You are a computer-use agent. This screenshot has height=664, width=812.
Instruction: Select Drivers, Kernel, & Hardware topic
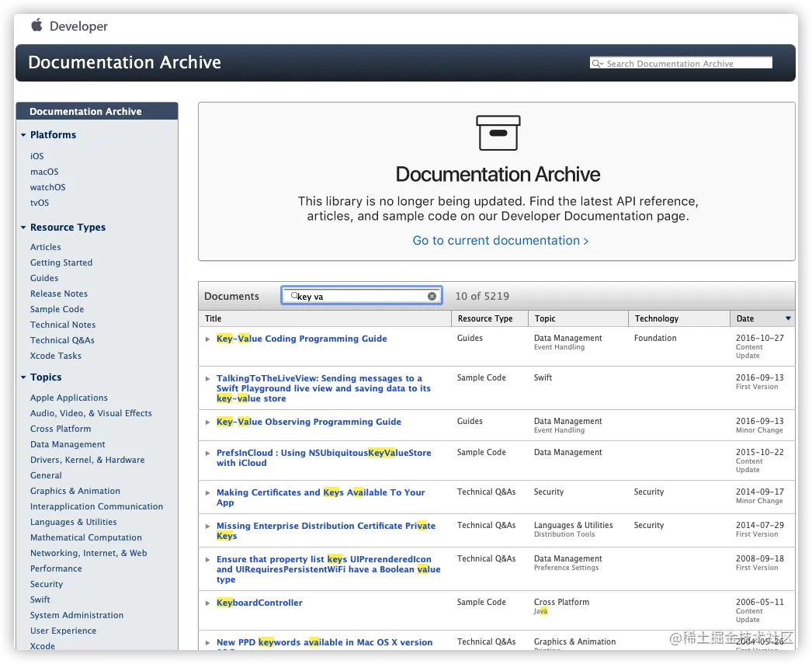coord(88,460)
